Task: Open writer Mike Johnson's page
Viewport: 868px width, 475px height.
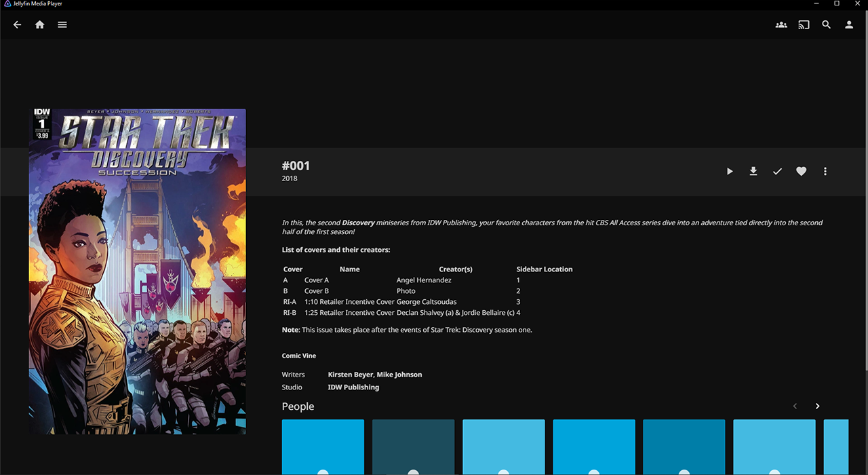Action: pos(399,375)
